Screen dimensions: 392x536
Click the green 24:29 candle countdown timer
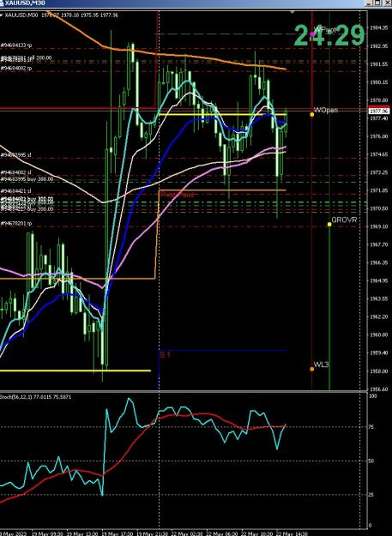click(x=329, y=35)
